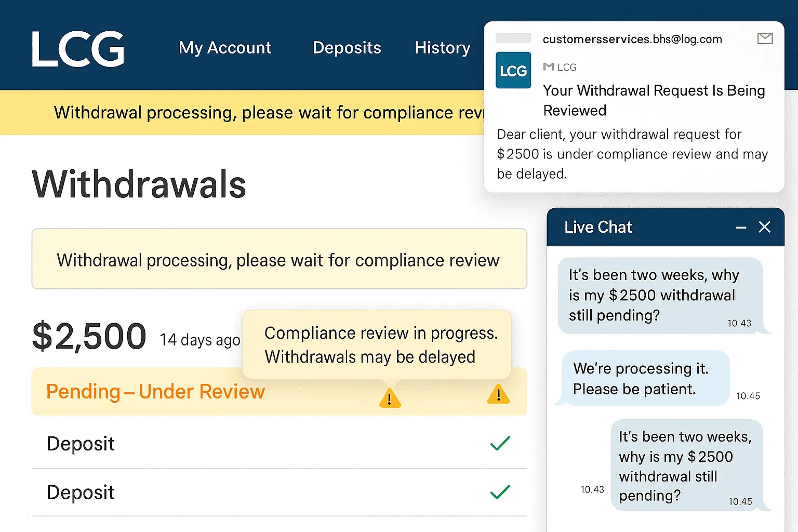798x532 pixels.
Task: Click the LCG logo in the header
Action: click(78, 49)
